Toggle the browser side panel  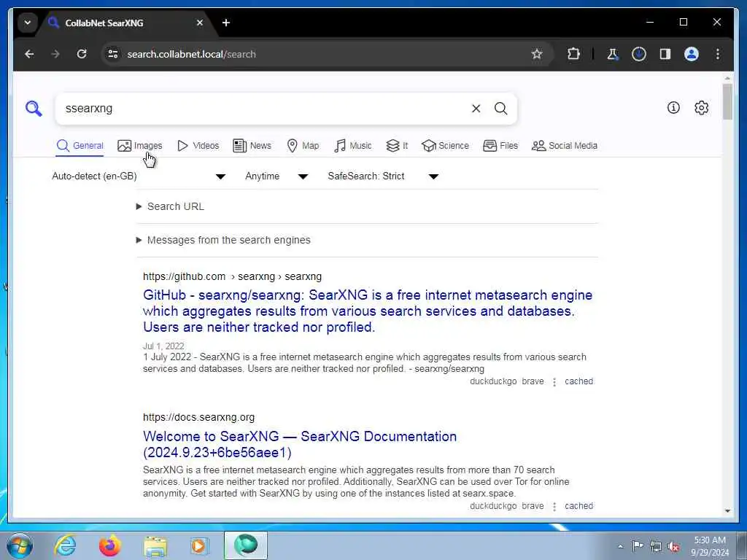[665, 54]
